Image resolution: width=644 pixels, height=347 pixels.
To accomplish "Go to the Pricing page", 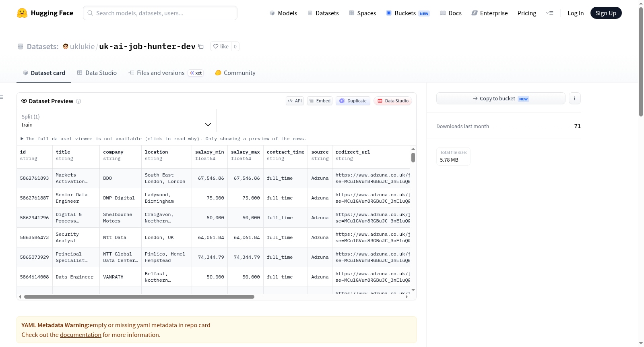I will pyautogui.click(x=527, y=13).
